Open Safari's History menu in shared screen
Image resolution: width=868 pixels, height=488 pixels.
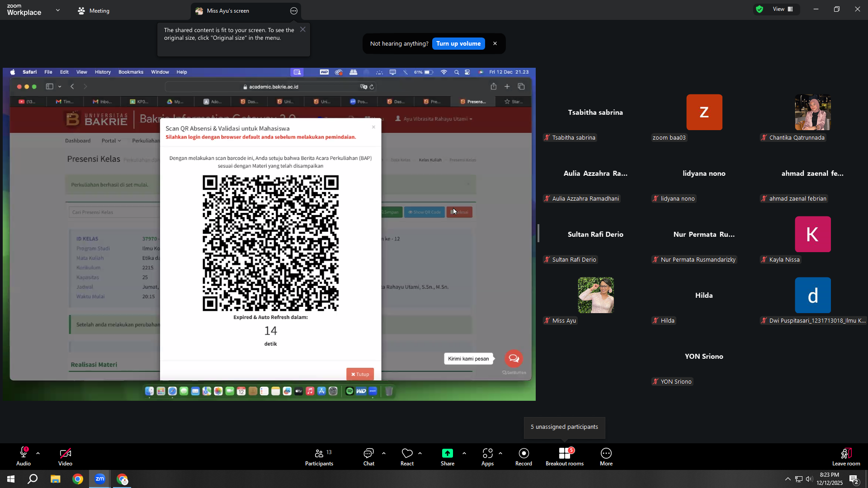[103, 72]
